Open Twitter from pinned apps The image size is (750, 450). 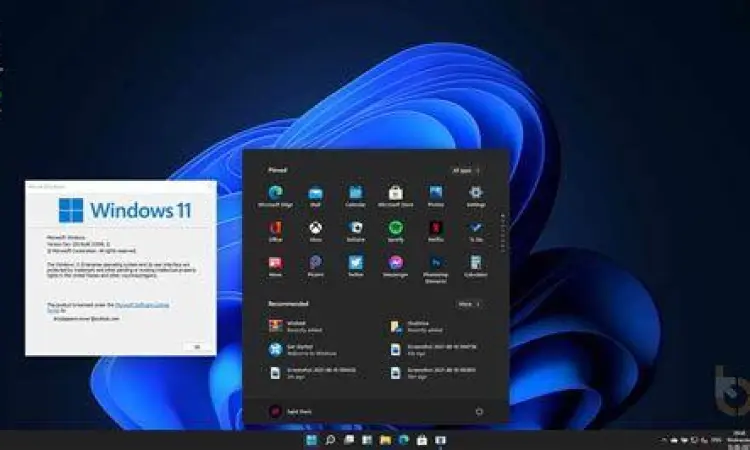(x=355, y=263)
